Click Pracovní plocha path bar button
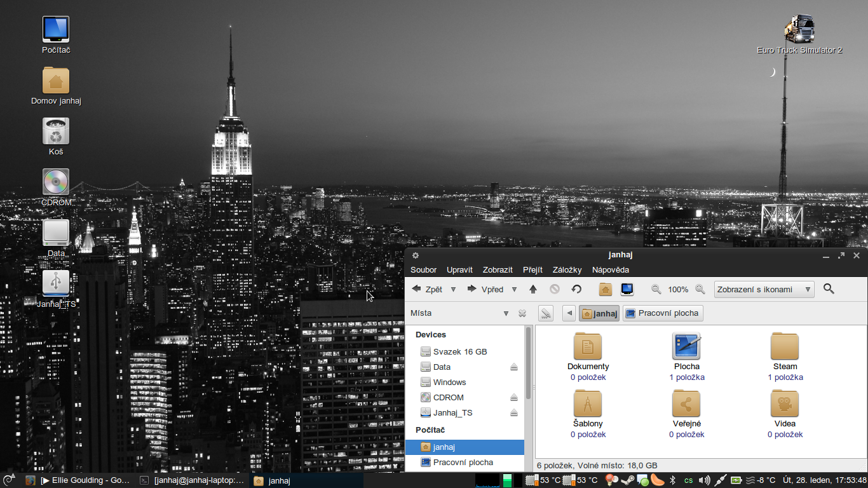Screen dimensions: 868x488 [663, 313]
